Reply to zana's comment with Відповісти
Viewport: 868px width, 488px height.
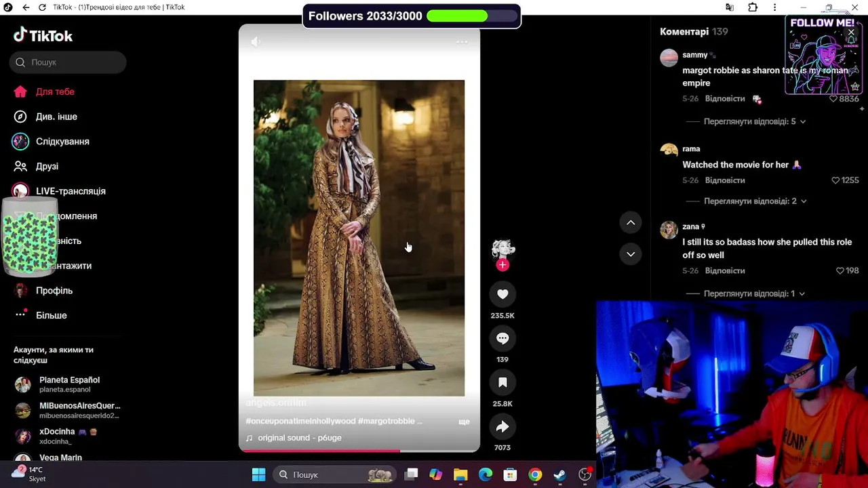725,270
